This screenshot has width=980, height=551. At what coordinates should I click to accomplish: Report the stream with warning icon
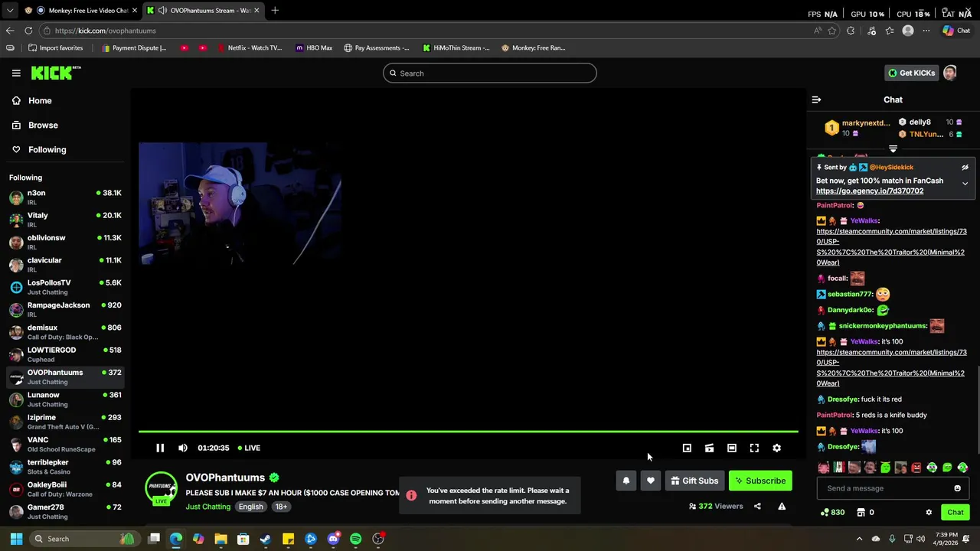[x=782, y=506]
